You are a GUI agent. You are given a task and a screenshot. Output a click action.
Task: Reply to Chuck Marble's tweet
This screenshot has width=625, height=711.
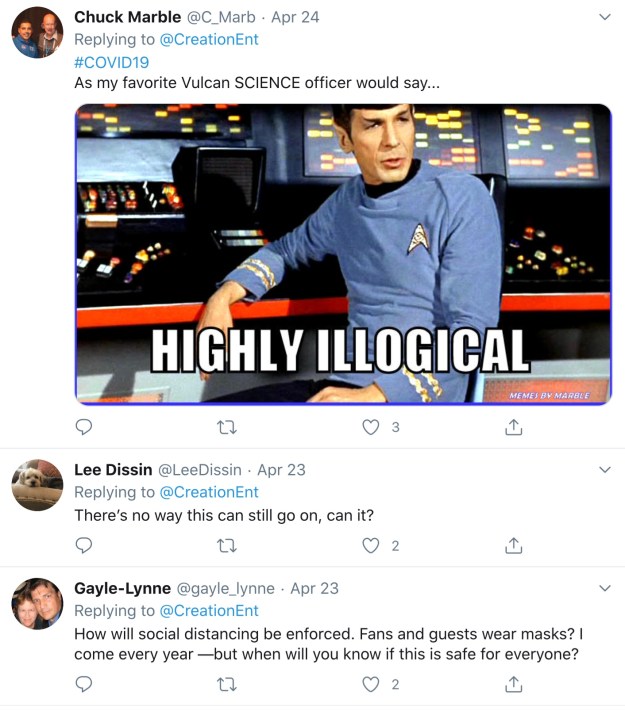pyautogui.click(x=83, y=427)
